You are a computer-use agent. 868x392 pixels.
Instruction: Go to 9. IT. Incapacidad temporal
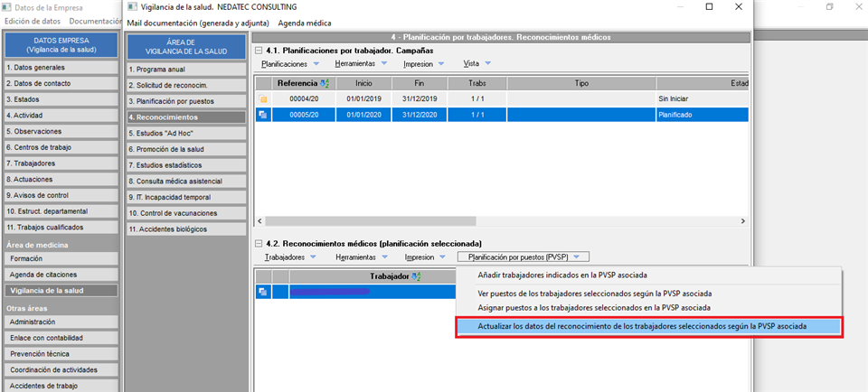(186, 197)
